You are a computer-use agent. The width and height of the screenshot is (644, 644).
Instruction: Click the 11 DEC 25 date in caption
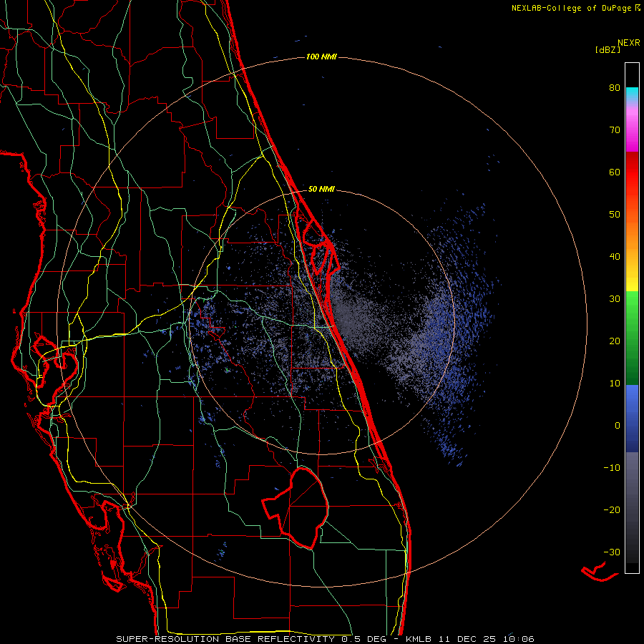[468, 639]
